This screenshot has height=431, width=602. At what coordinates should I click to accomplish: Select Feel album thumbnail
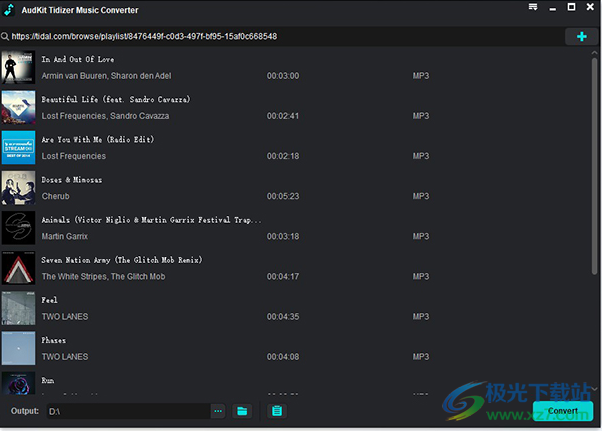click(18, 308)
